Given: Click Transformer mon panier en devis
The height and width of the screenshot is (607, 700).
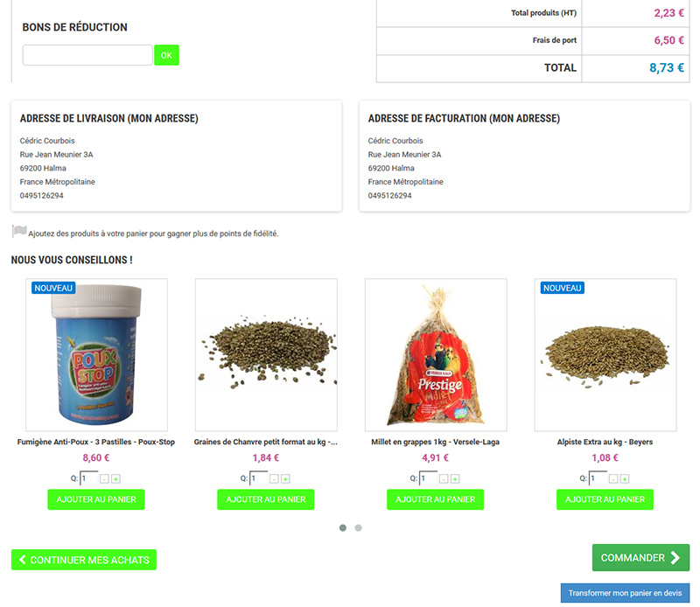Looking at the screenshot, I should [x=625, y=593].
